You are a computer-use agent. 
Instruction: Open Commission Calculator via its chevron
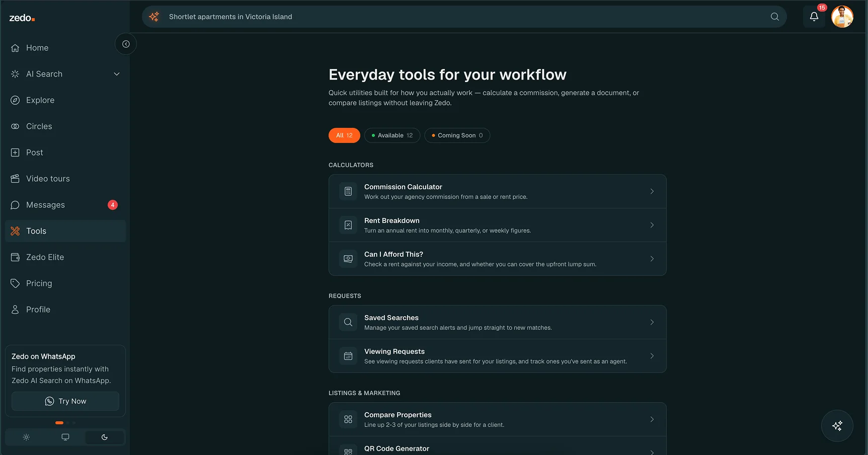click(652, 191)
